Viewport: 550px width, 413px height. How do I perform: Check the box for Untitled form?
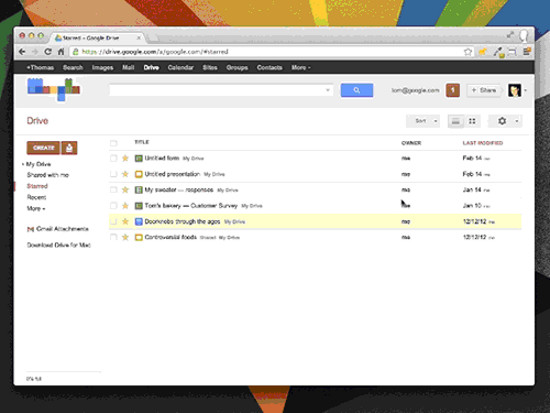(x=113, y=158)
